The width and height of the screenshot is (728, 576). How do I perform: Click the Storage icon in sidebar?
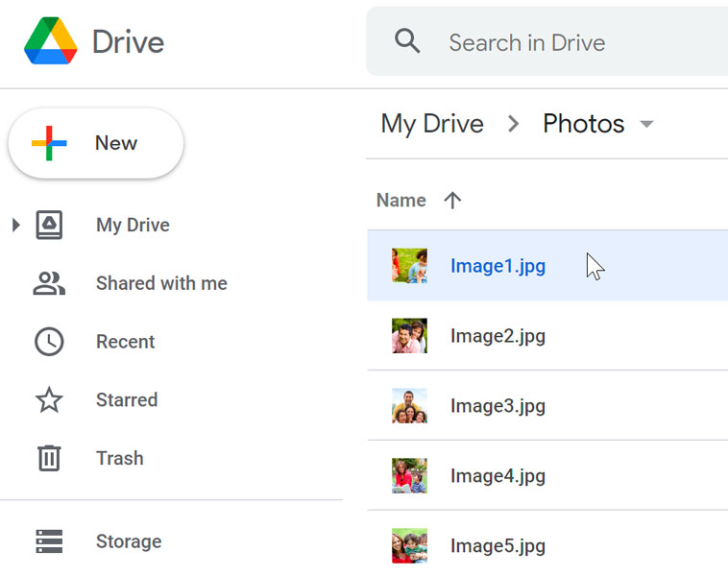[49, 541]
